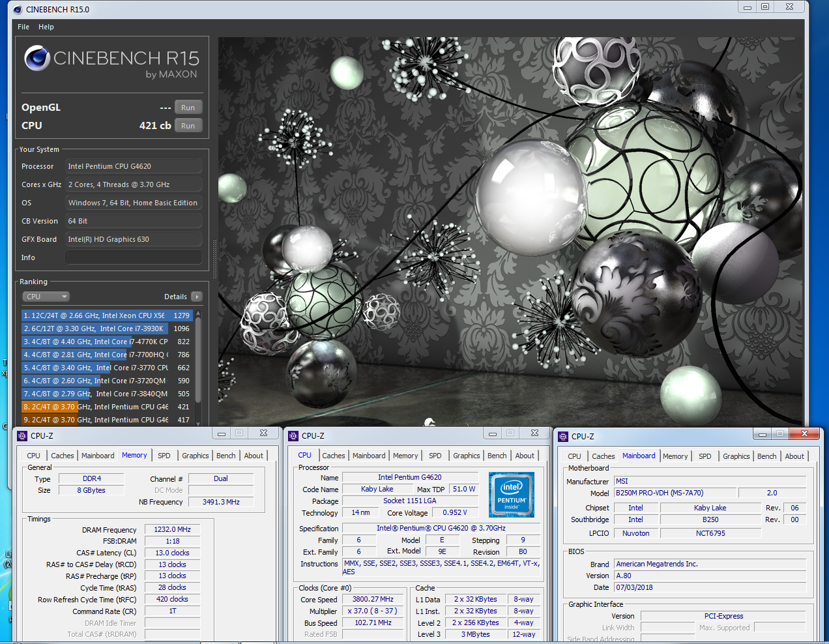Open Graphics tab in middle CPU-Z window
This screenshot has height=644, width=829.
(x=467, y=456)
